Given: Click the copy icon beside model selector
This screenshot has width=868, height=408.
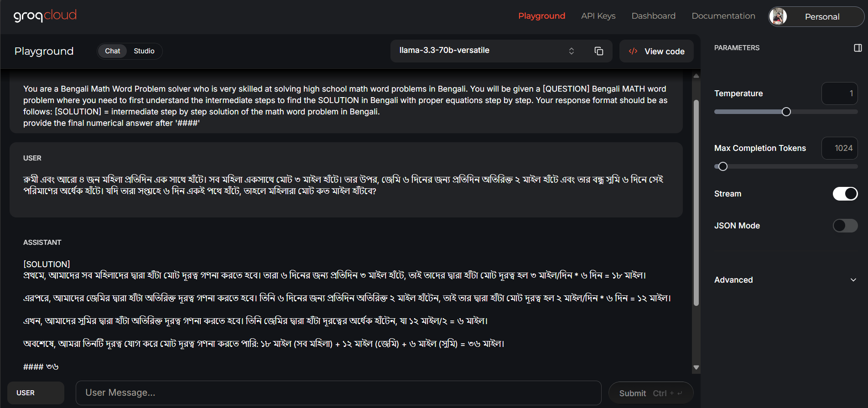Looking at the screenshot, I should pos(598,51).
